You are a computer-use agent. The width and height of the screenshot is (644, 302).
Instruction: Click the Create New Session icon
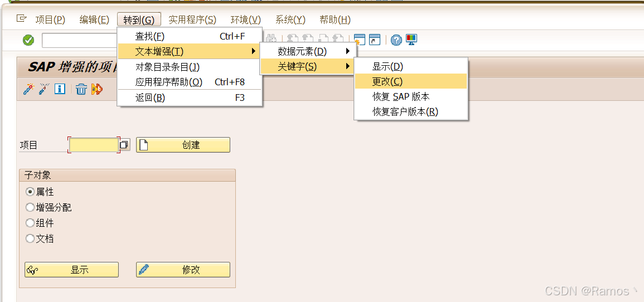click(x=360, y=40)
